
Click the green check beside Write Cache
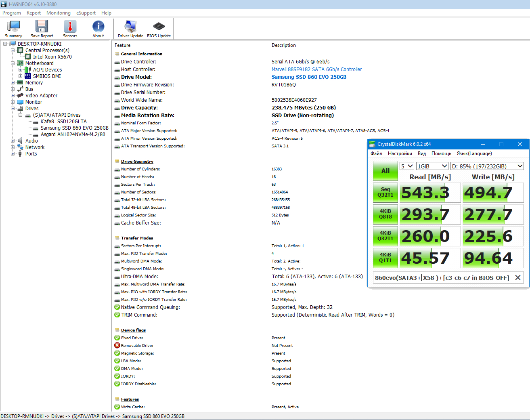point(117,407)
